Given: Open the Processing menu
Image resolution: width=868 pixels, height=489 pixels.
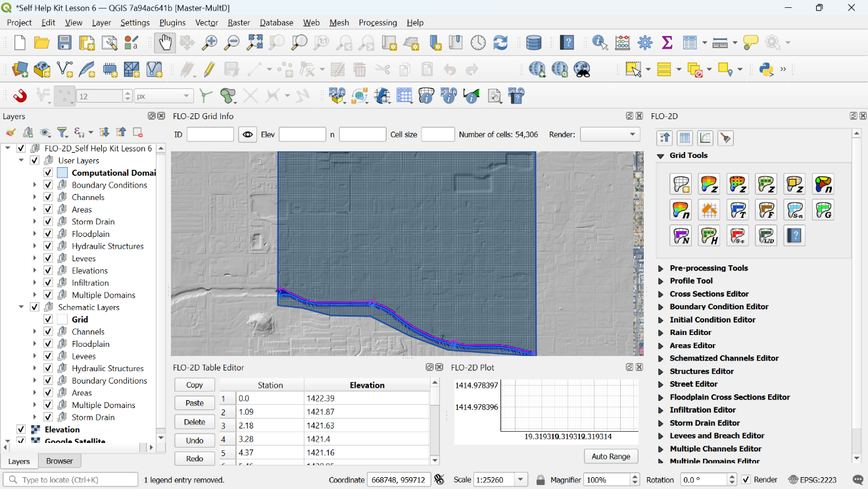Looking at the screenshot, I should [377, 22].
